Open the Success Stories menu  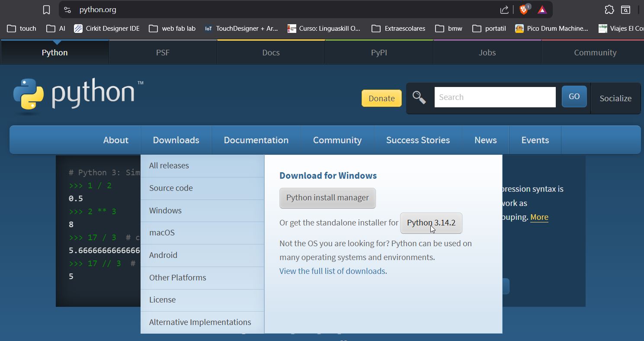coord(418,140)
